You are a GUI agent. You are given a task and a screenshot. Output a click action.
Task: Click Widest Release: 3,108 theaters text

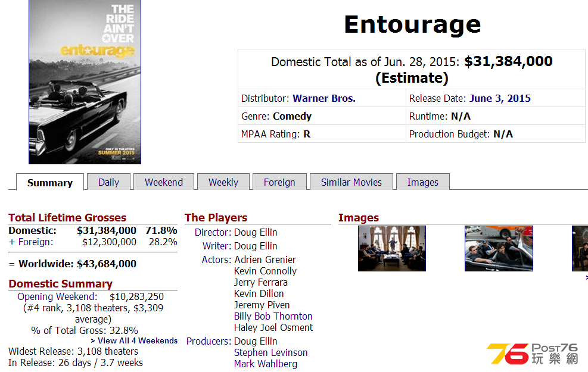[73, 351]
